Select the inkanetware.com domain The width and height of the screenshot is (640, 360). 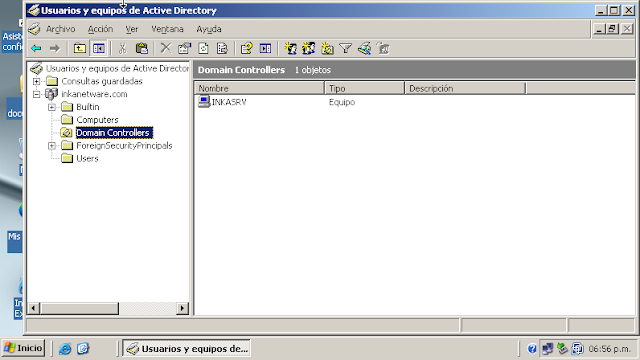tap(94, 94)
